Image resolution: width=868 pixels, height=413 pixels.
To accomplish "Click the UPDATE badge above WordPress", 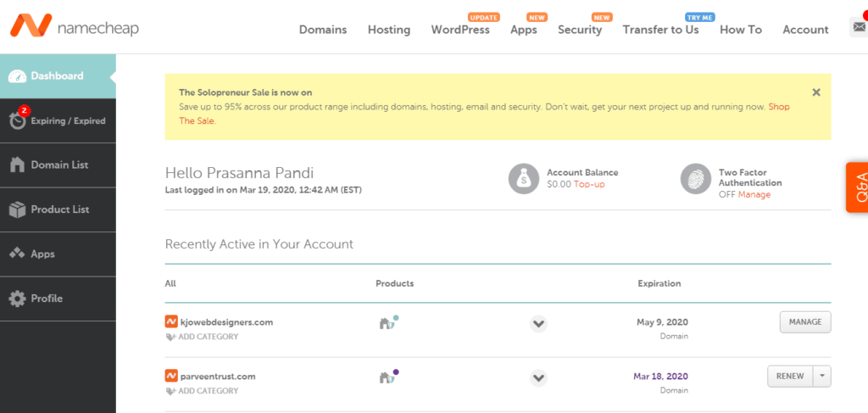I will [x=484, y=17].
